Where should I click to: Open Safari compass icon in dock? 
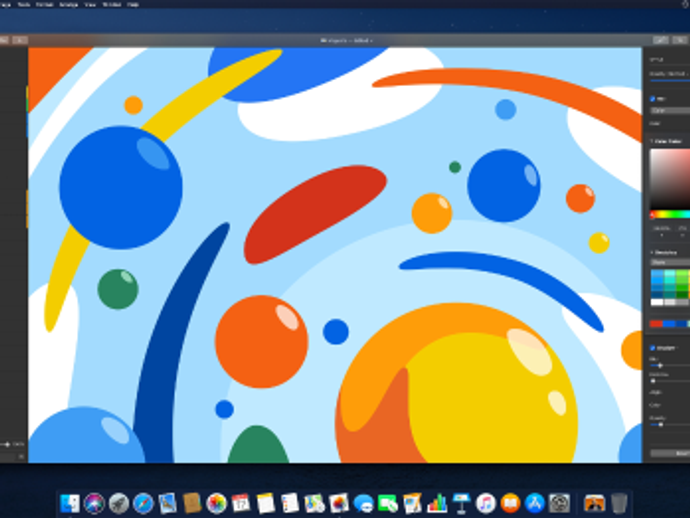(143, 503)
